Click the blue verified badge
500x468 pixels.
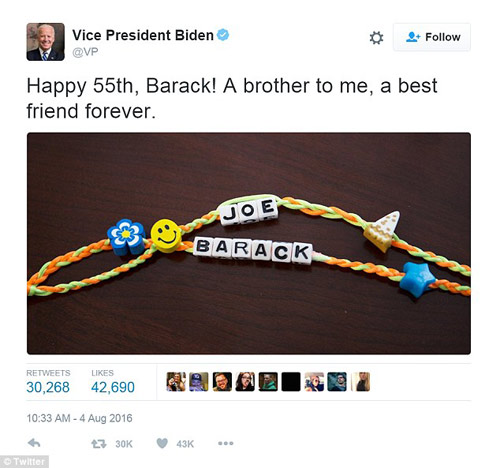[223, 35]
